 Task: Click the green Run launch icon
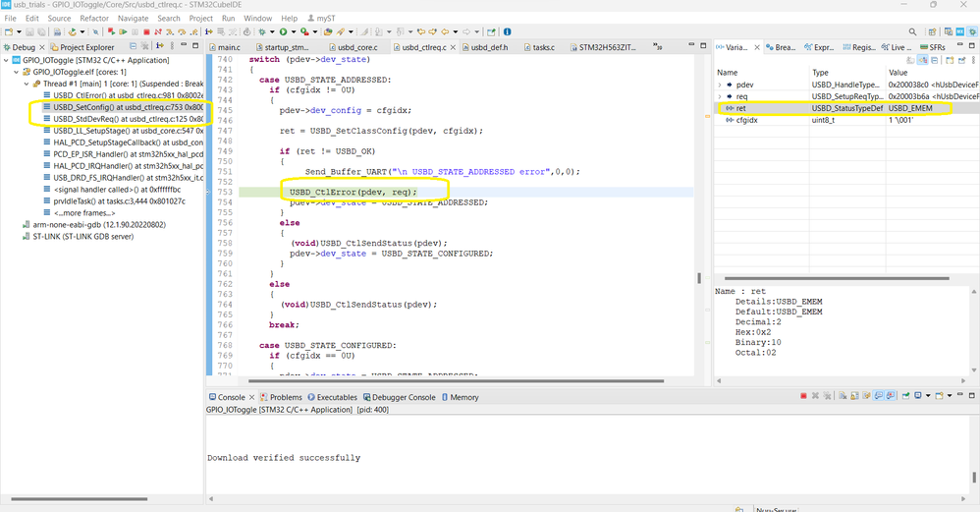click(x=283, y=31)
